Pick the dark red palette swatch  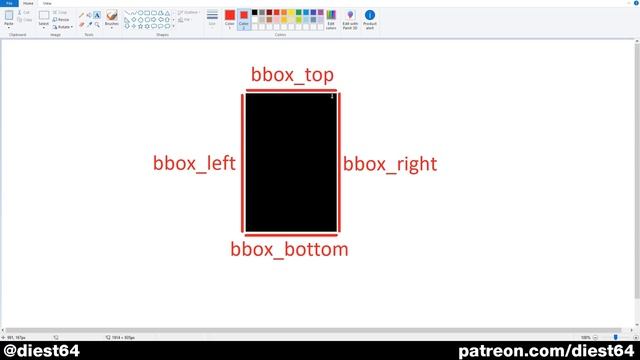point(269,12)
